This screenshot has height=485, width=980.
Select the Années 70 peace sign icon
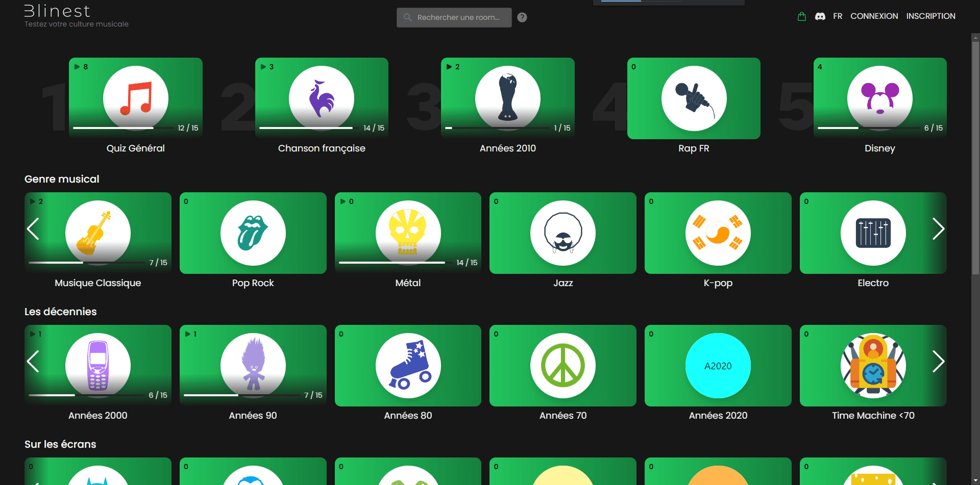click(562, 366)
